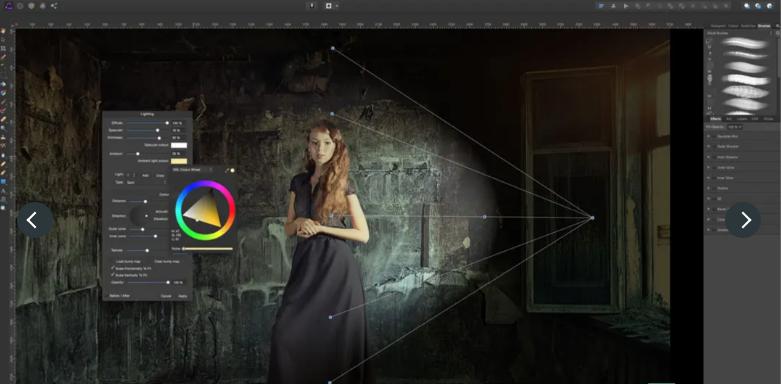Click Cancel in Lighting dialog

[x=166, y=296]
